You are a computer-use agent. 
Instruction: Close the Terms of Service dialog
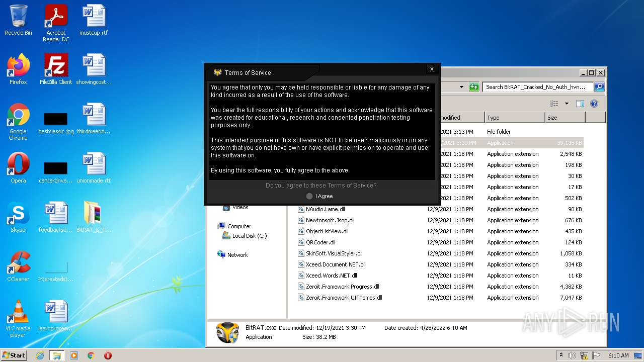432,69
